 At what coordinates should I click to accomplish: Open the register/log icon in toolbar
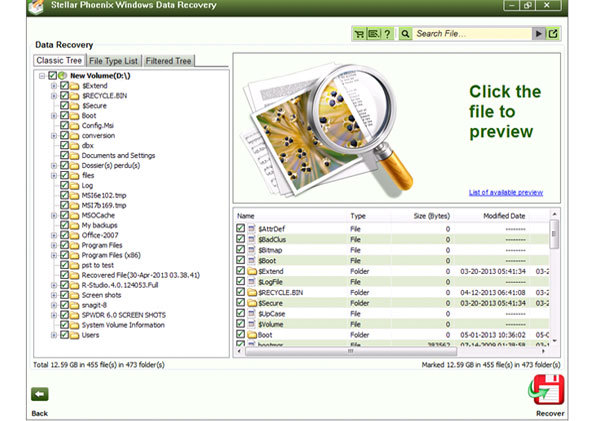pos(374,34)
